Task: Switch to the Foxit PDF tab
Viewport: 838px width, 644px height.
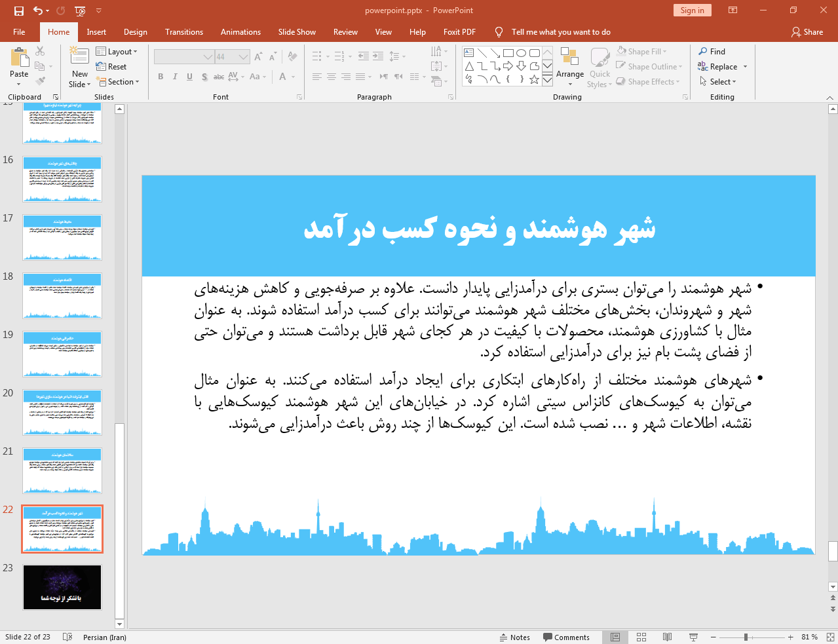Action: point(459,32)
